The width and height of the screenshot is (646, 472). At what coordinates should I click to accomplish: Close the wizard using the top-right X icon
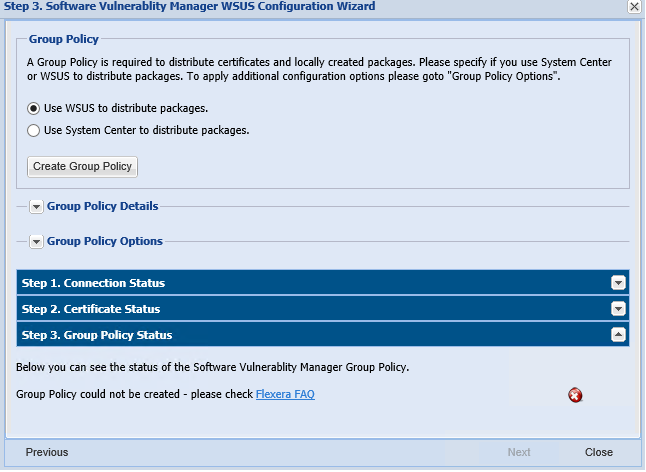click(634, 6)
